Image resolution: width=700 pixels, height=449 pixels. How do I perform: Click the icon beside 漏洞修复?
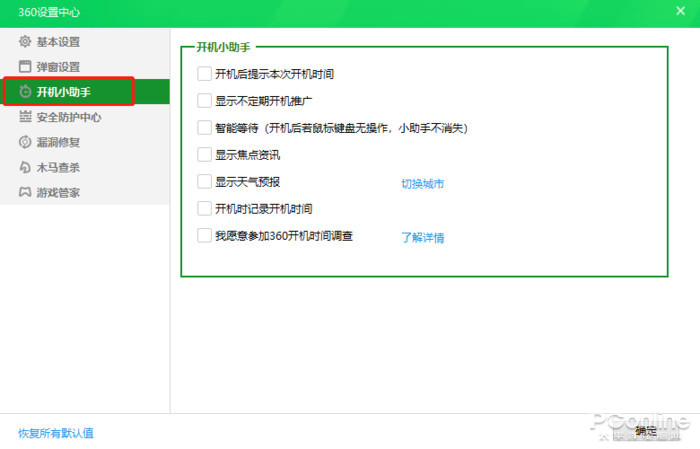(x=25, y=142)
